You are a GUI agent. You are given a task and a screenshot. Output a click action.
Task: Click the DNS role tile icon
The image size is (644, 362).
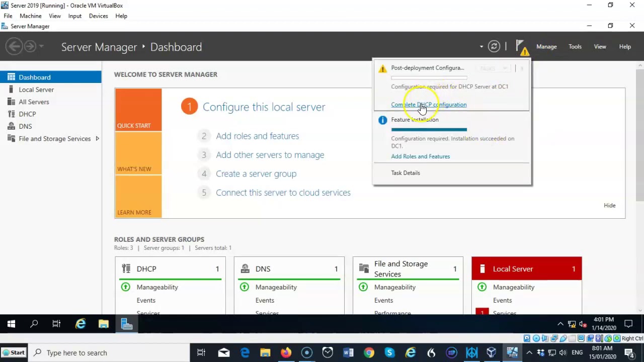(x=245, y=269)
